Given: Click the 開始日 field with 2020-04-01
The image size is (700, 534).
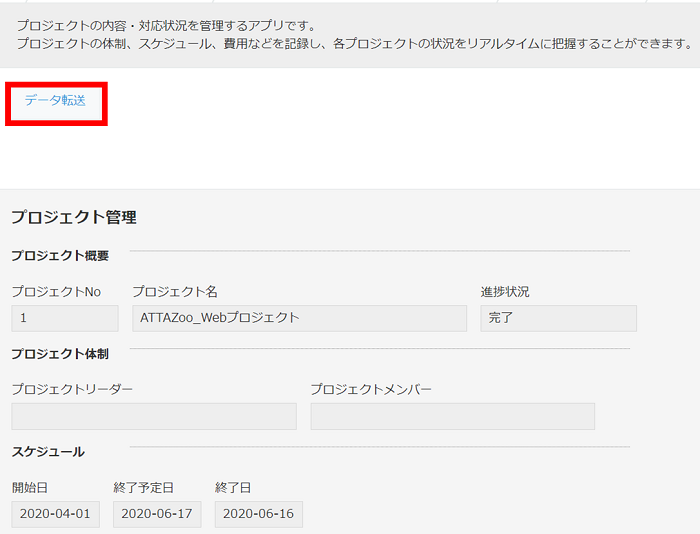Looking at the screenshot, I should 55,514.
